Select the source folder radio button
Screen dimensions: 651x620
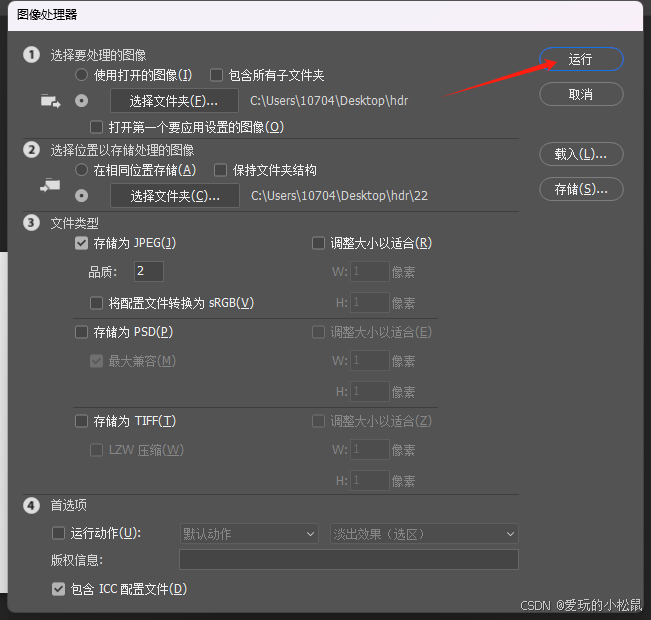pos(81,101)
